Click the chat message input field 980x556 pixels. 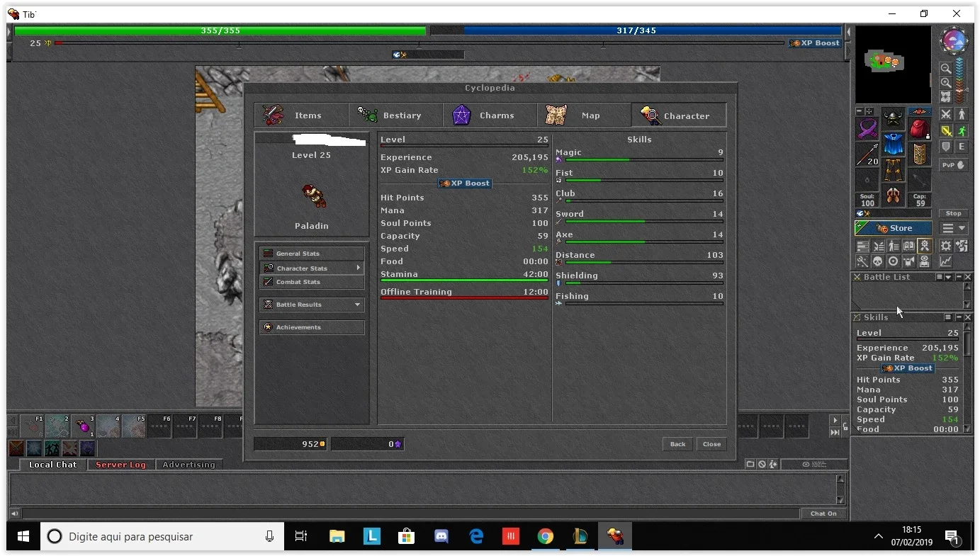(x=411, y=514)
